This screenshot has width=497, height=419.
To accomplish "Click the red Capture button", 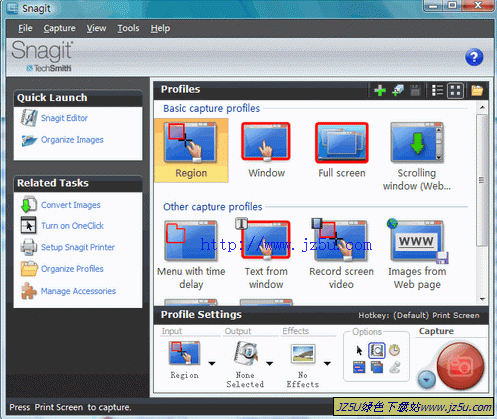I will click(x=460, y=365).
